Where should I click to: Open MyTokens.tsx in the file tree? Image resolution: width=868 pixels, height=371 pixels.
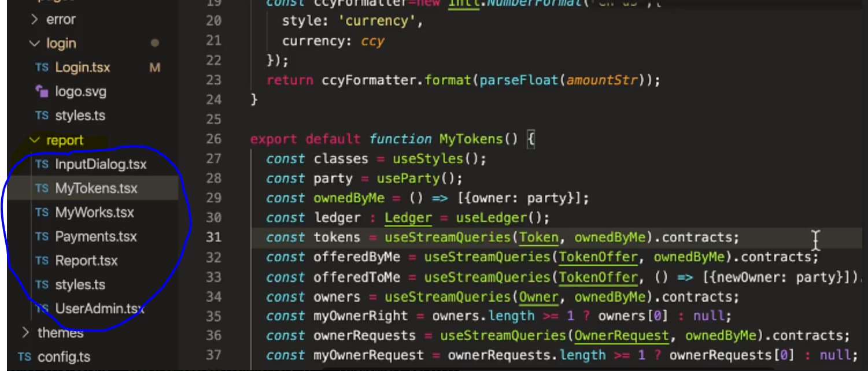point(96,188)
